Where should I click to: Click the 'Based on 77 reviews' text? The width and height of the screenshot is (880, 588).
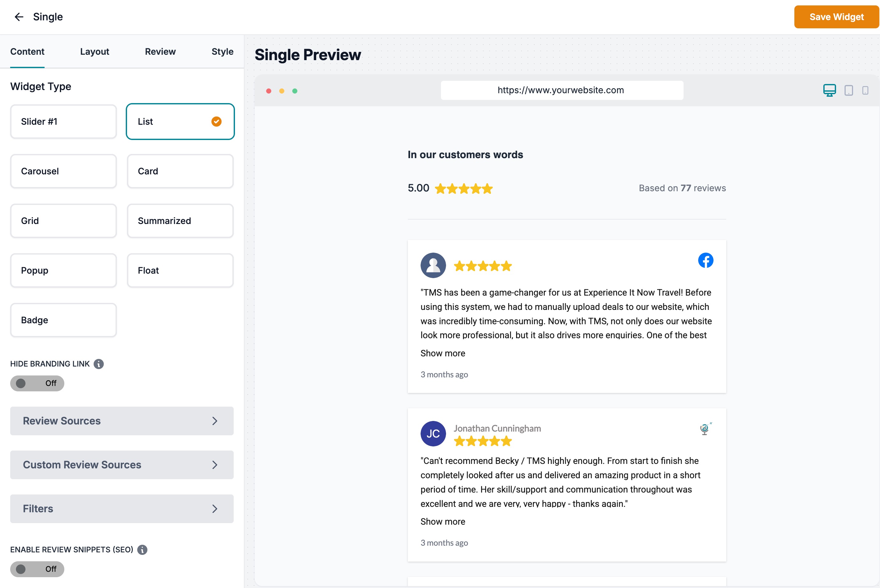tap(682, 188)
